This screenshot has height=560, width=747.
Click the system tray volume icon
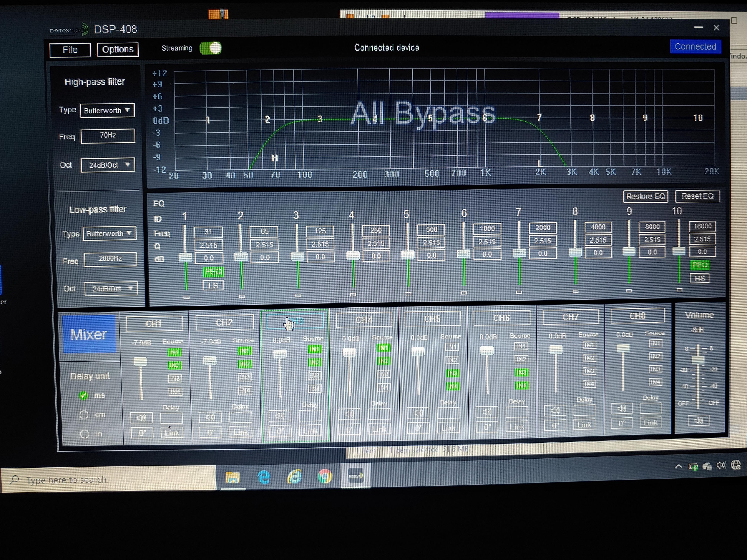[x=721, y=466]
